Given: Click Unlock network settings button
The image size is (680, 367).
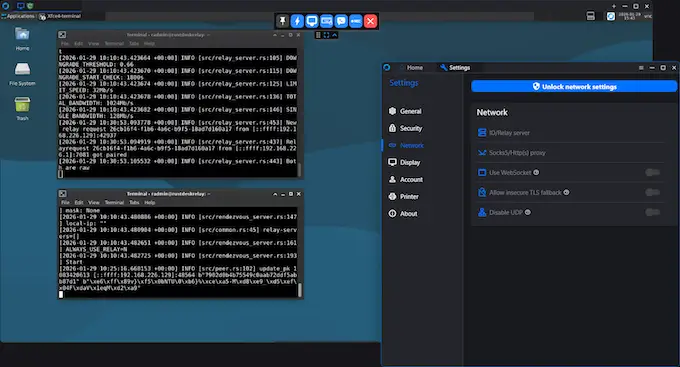Looking at the screenshot, I should click(x=574, y=86).
